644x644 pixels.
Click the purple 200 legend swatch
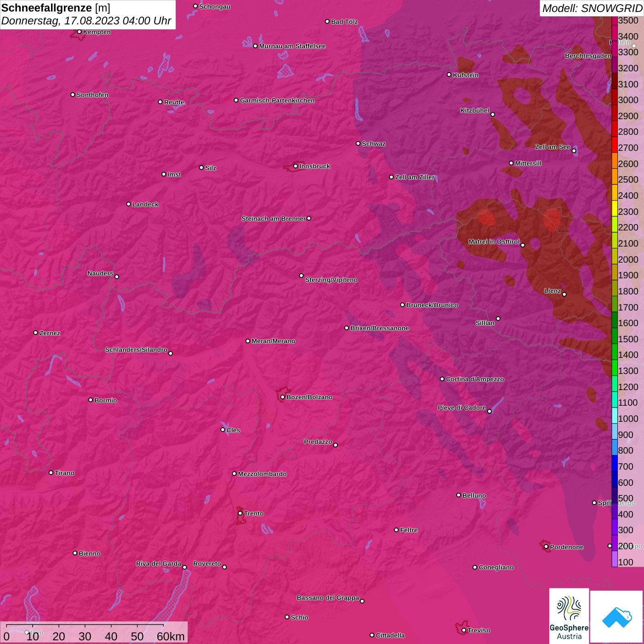(x=615, y=543)
